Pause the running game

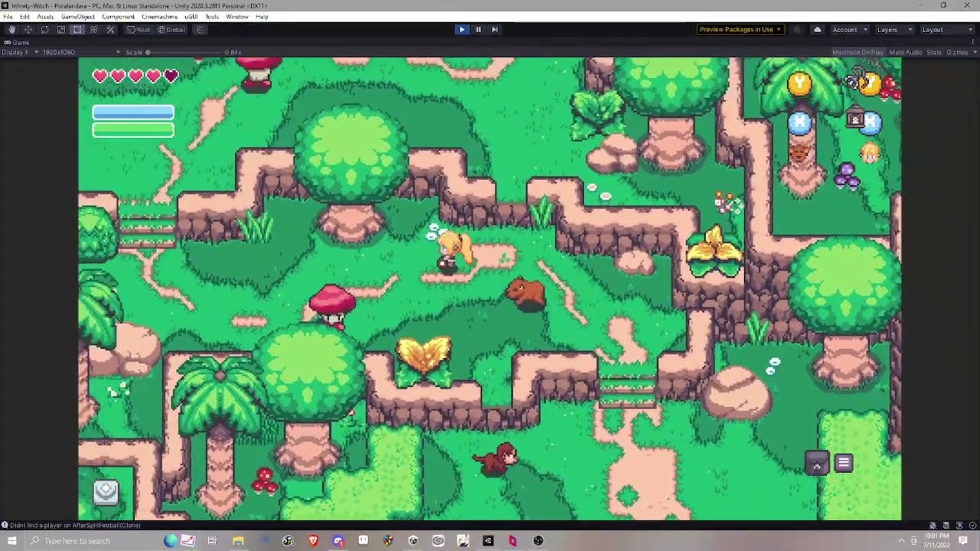point(479,30)
